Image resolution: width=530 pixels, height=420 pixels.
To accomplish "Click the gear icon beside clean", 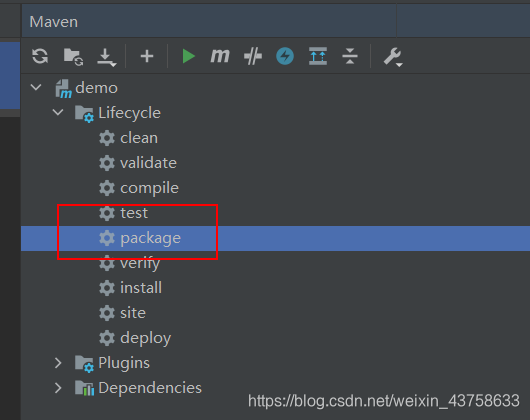I will 107,138.
